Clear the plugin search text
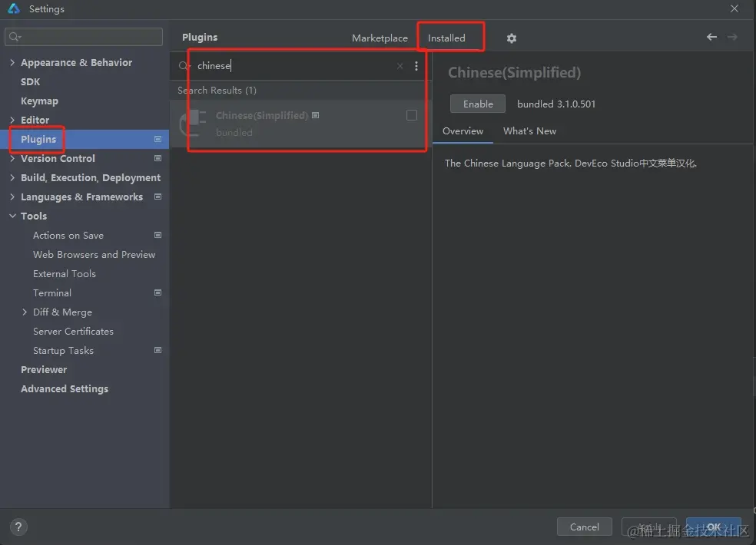Screen dimensions: 756x545 coord(400,66)
